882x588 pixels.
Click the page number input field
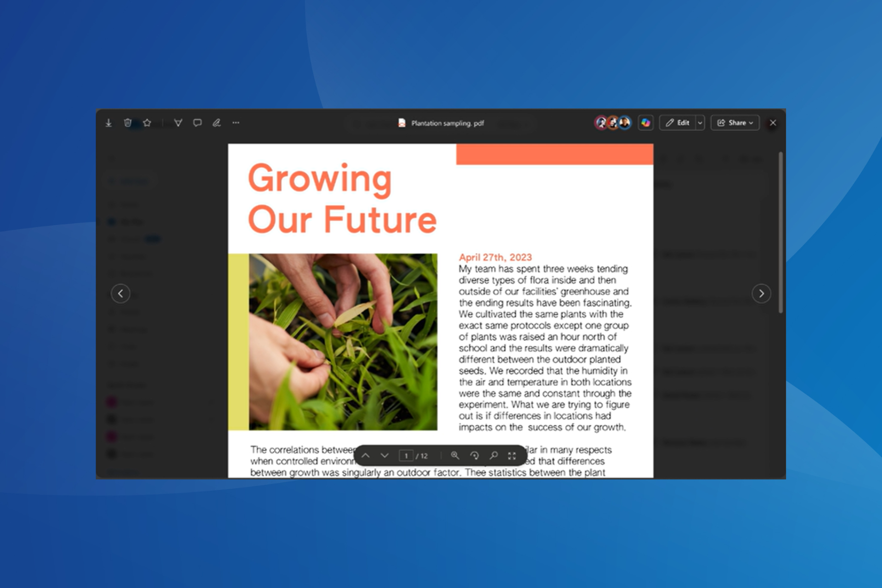[406, 456]
